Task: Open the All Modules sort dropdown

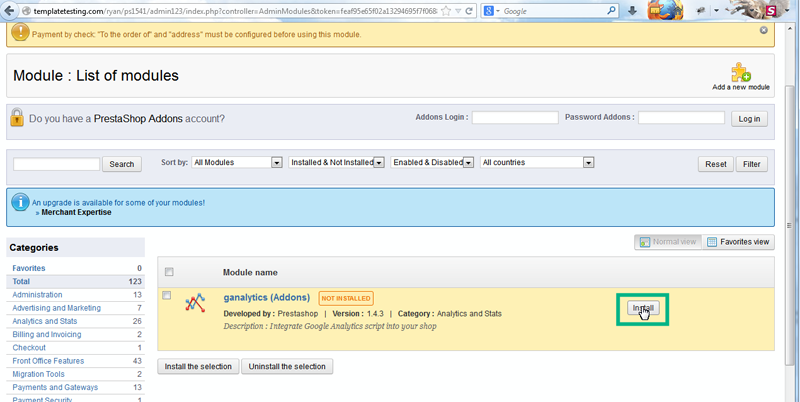Action: 237,162
